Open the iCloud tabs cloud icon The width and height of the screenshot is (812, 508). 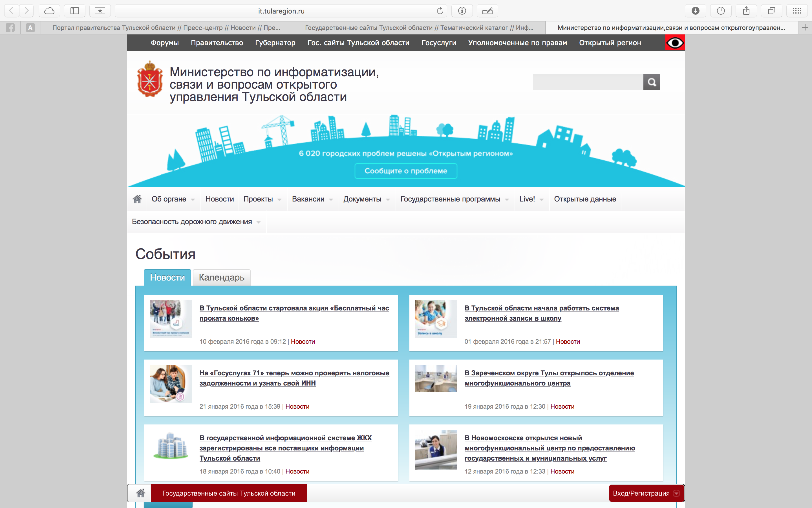coord(49,11)
